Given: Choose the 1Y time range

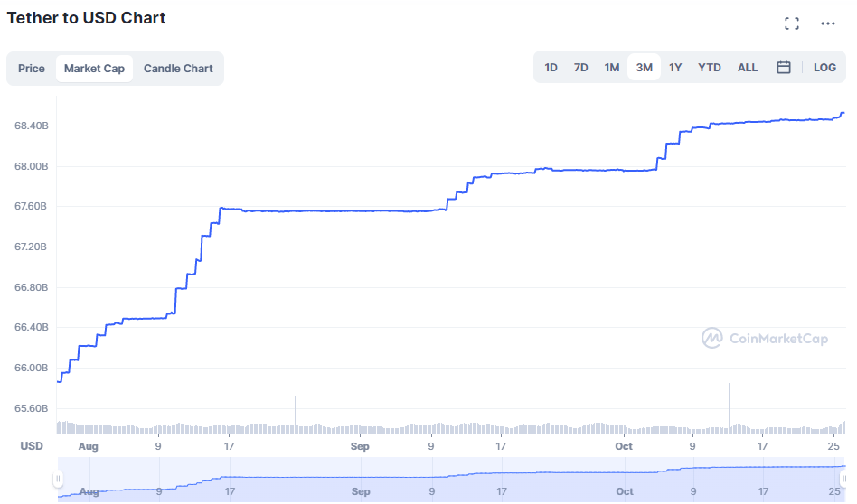Looking at the screenshot, I should point(675,68).
